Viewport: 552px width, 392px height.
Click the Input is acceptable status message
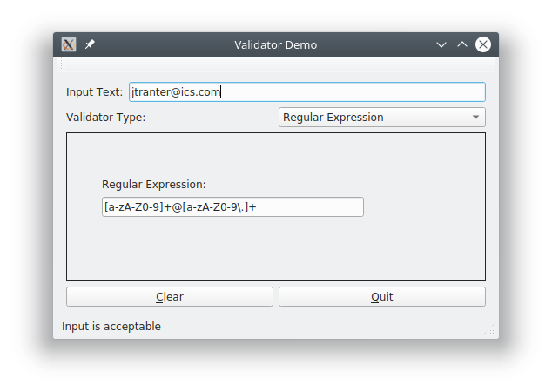coord(111,327)
